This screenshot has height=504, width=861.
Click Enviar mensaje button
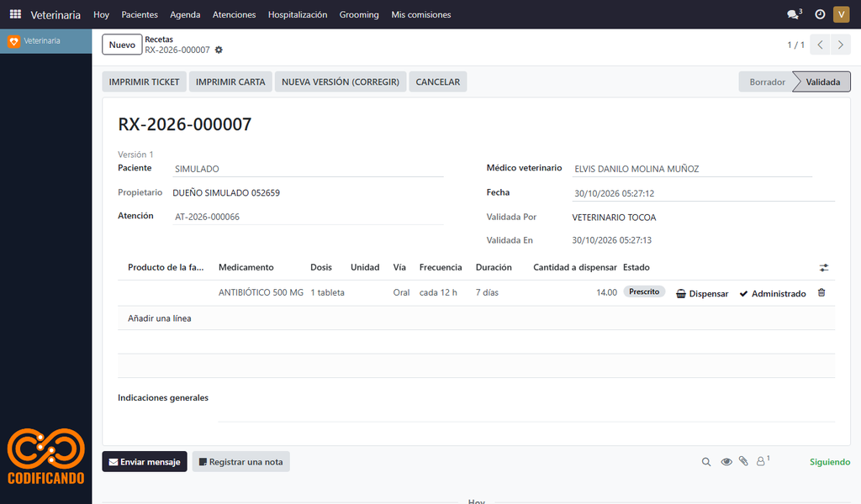point(145,462)
